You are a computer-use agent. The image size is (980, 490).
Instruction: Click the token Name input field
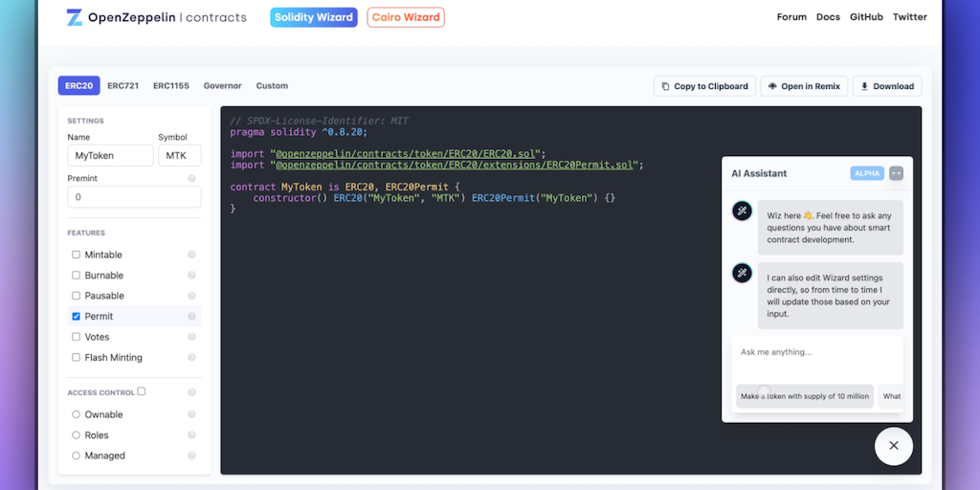[x=111, y=156]
